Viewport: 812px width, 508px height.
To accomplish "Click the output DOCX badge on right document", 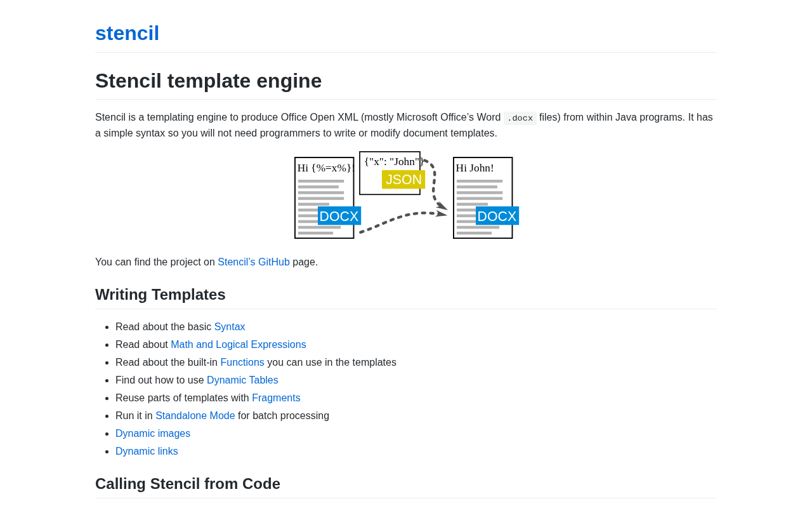I will tap(497, 216).
